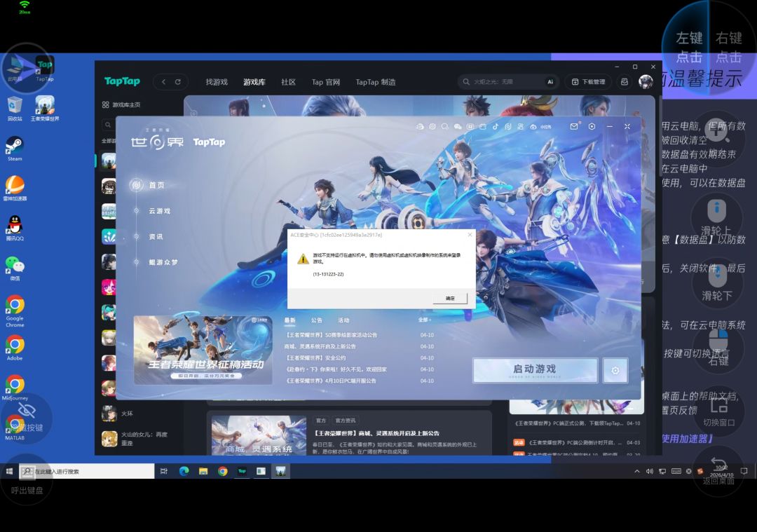Screen dimensions: 757x532
Task: Tap the 切换窗口 overlay button
Action: tap(718, 411)
